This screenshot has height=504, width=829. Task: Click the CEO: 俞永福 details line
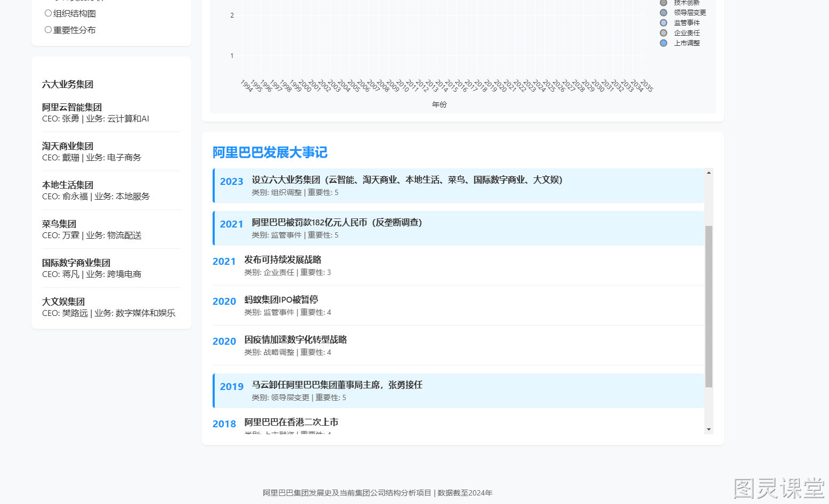pyautogui.click(x=96, y=197)
